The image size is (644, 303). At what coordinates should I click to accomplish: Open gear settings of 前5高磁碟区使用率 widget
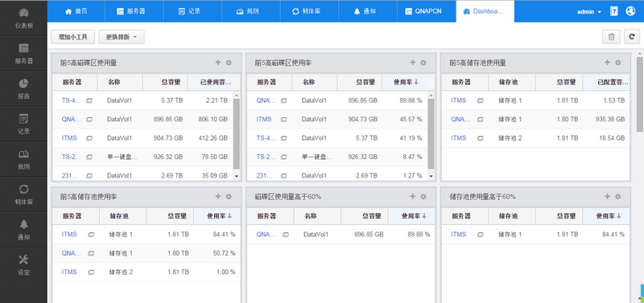pos(423,63)
